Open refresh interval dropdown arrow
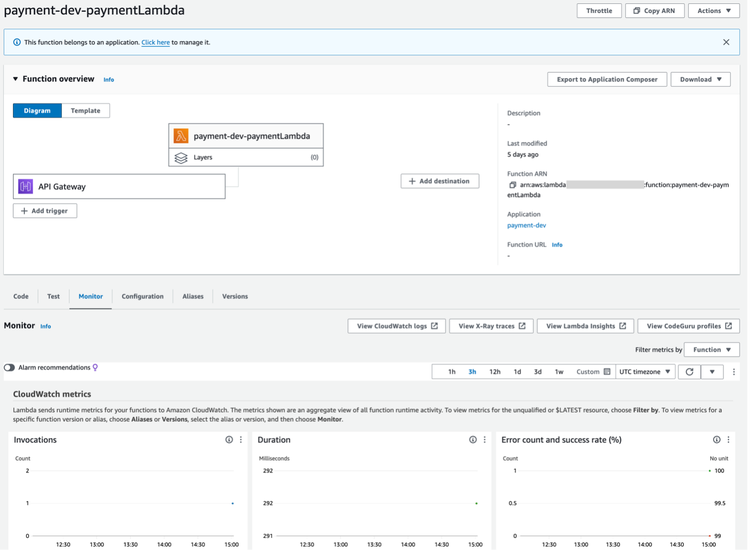750x551 pixels. coord(712,372)
